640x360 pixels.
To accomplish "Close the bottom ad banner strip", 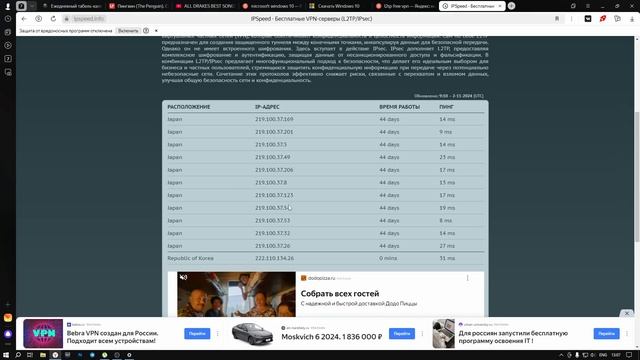I will [627, 313].
